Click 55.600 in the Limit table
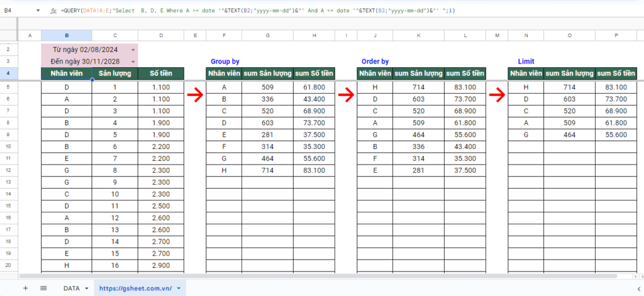This screenshot has height=296, width=644. (616, 134)
